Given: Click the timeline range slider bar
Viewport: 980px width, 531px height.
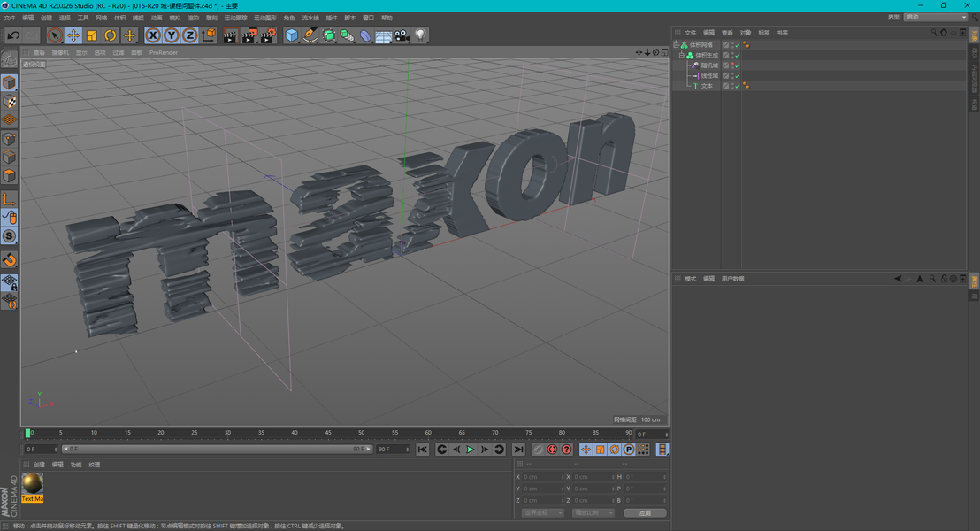Looking at the screenshot, I should (x=218, y=449).
